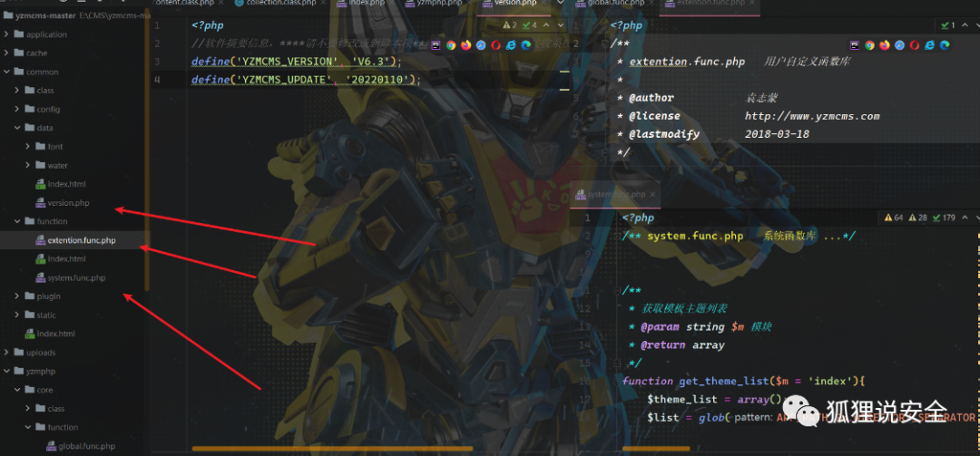
Task: Open version.php preview in Edge, left editor
Action: [x=525, y=45]
